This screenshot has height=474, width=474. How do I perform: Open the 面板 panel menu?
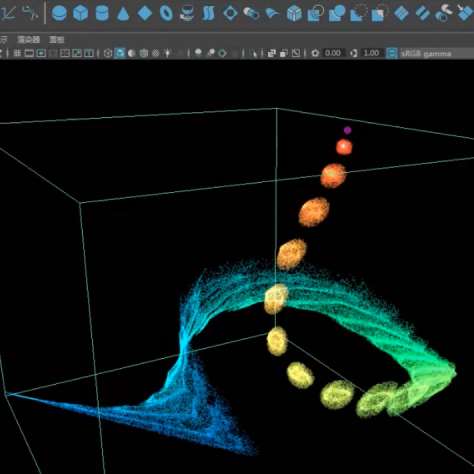(x=56, y=40)
